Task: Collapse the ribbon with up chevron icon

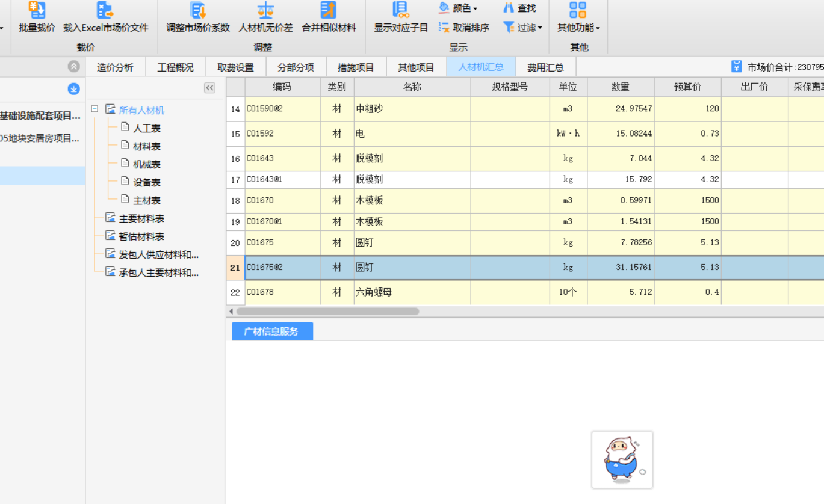Action: [73, 67]
